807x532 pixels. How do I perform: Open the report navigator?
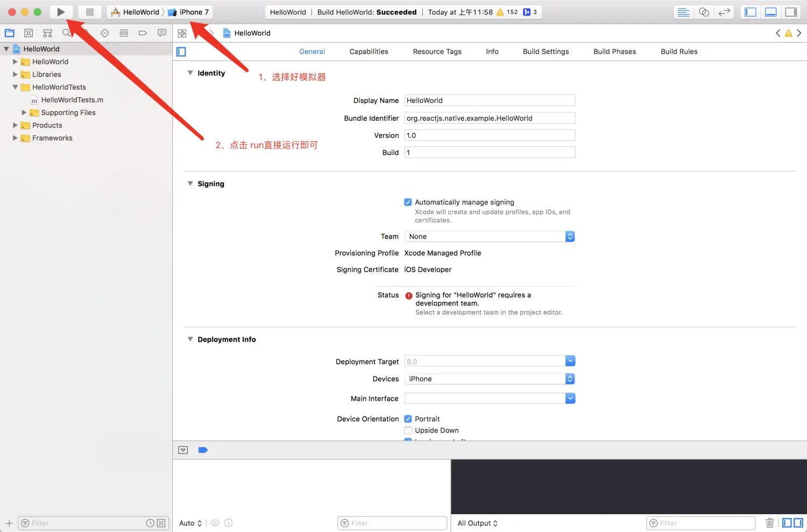point(162,33)
